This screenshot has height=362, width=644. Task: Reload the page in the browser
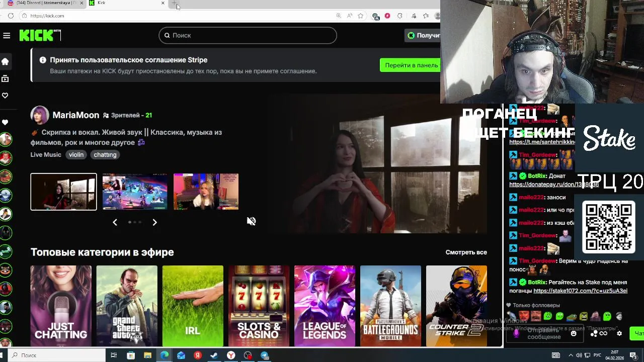tap(11, 16)
